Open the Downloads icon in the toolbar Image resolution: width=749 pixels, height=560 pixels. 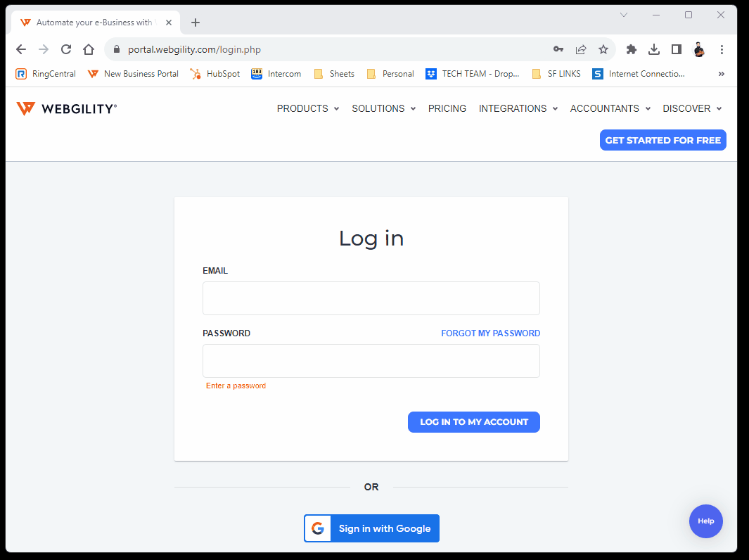click(653, 49)
